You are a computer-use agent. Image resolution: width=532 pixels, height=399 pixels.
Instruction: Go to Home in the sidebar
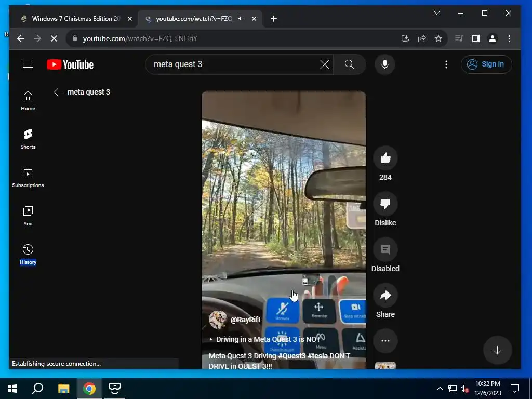pyautogui.click(x=28, y=101)
